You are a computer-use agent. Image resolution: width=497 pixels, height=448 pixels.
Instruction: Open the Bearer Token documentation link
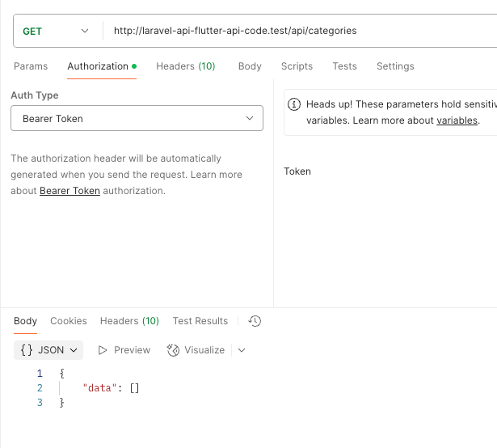tap(69, 191)
